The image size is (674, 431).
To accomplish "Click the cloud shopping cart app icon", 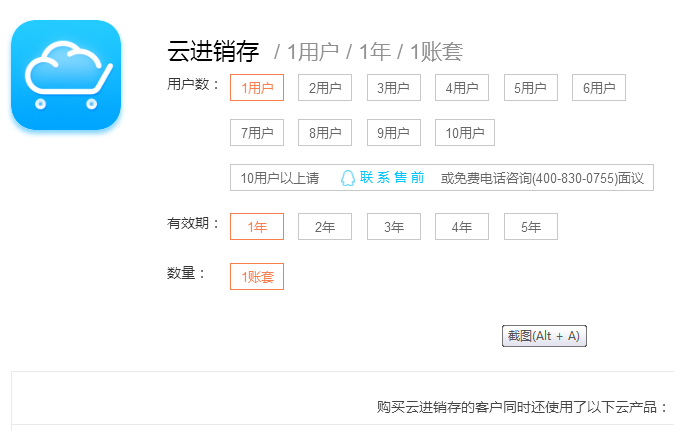I will tap(66, 75).
